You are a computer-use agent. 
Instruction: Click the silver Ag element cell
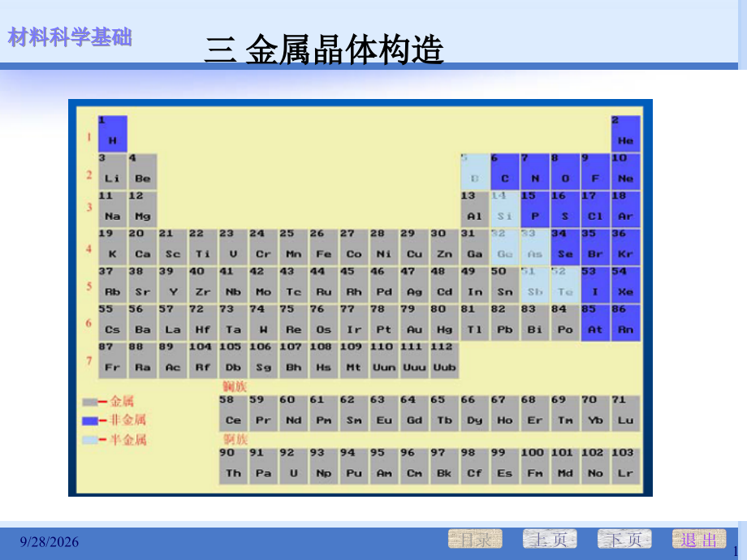coord(414,285)
